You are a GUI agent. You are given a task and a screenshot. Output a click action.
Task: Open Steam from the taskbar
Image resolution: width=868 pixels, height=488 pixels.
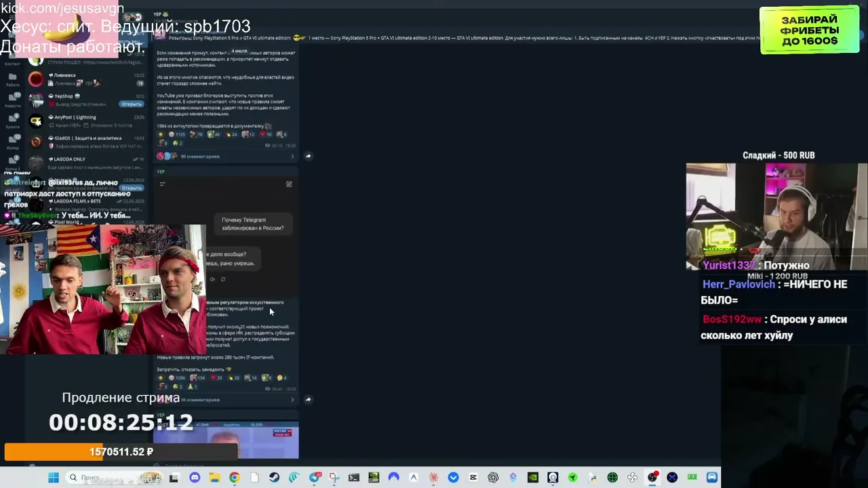point(274,478)
